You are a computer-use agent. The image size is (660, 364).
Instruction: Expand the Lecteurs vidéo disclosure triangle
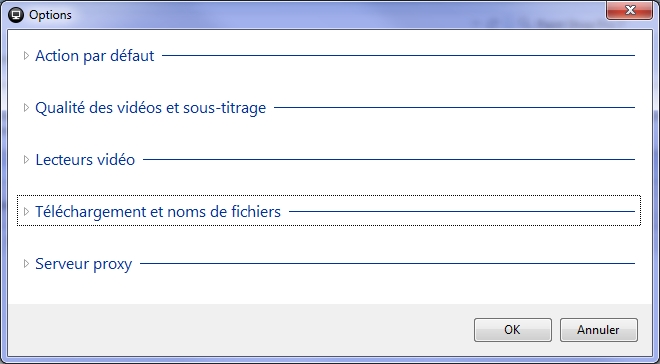26,159
